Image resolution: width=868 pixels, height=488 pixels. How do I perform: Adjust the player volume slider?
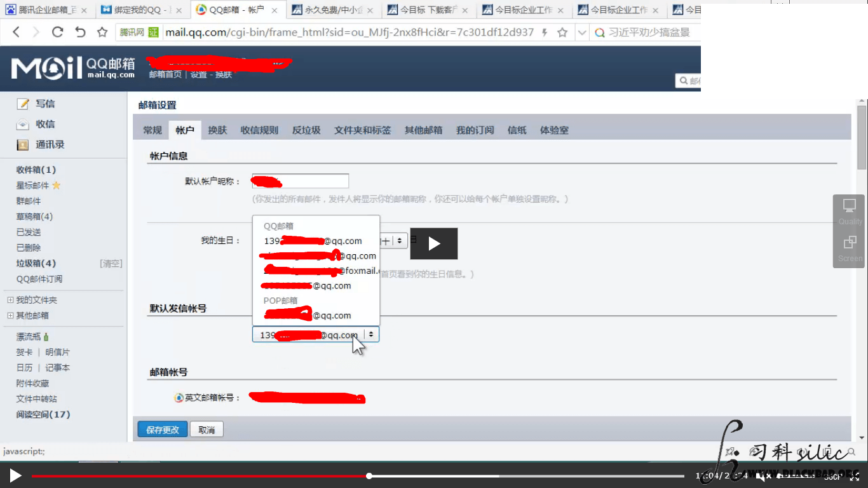click(794, 476)
